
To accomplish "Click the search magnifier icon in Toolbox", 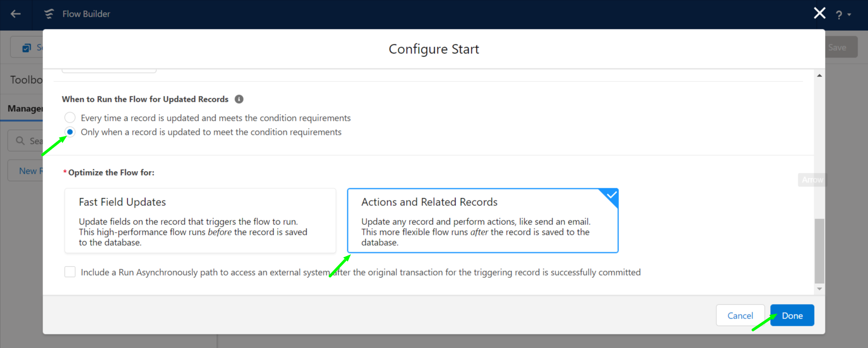I will [20, 141].
